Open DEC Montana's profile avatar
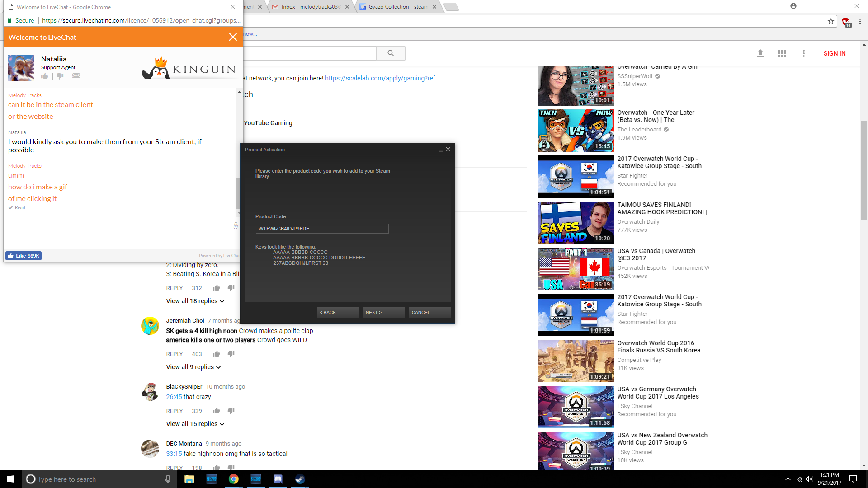This screenshot has width=868, height=488. pyautogui.click(x=150, y=448)
